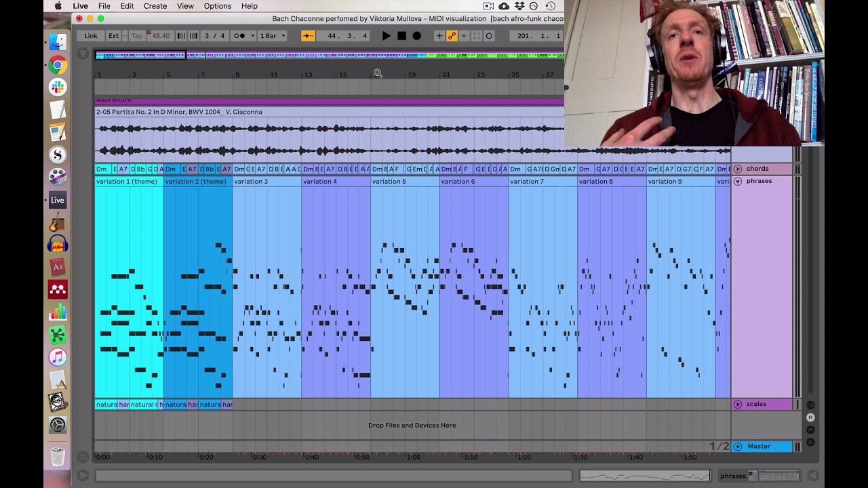Unfold the Master track

[x=738, y=447]
